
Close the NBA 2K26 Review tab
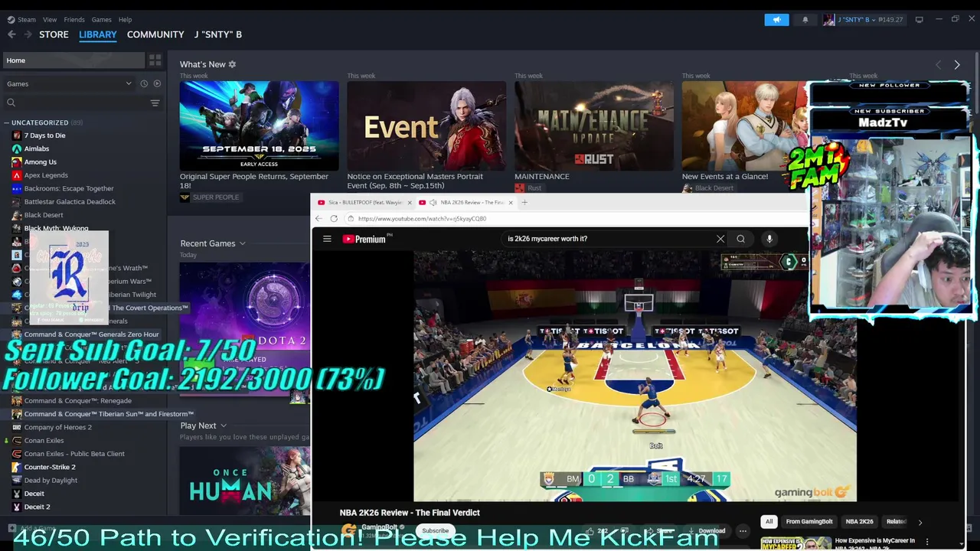pyautogui.click(x=511, y=203)
